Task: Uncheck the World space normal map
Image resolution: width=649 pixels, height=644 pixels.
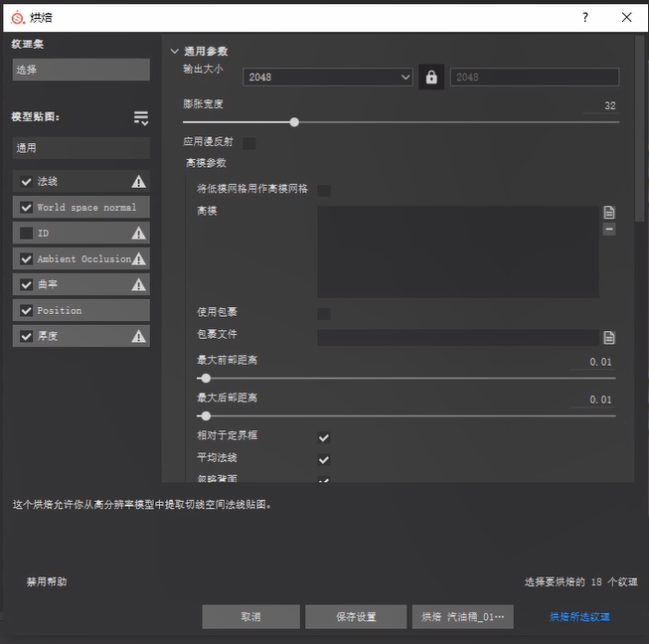Action: 27,208
